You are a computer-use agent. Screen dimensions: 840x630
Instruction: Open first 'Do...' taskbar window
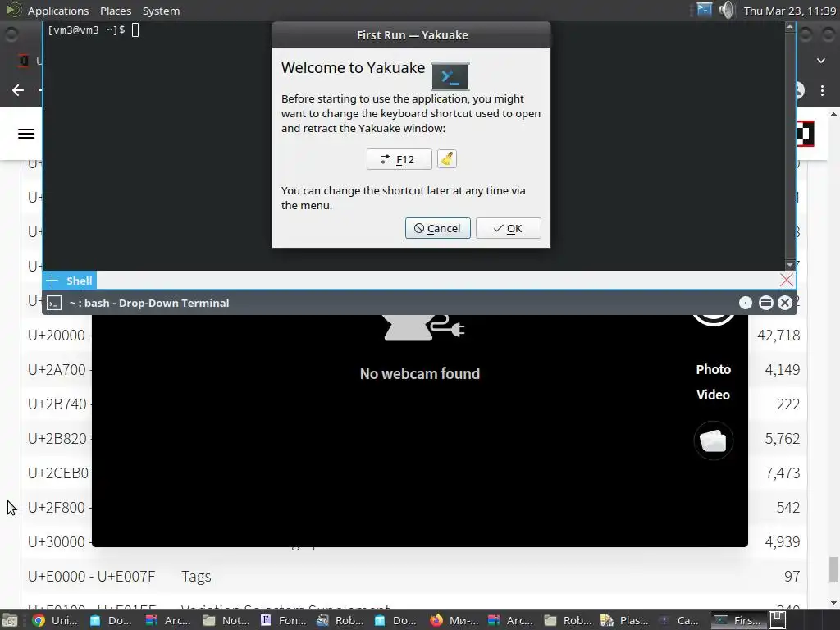coord(112,620)
